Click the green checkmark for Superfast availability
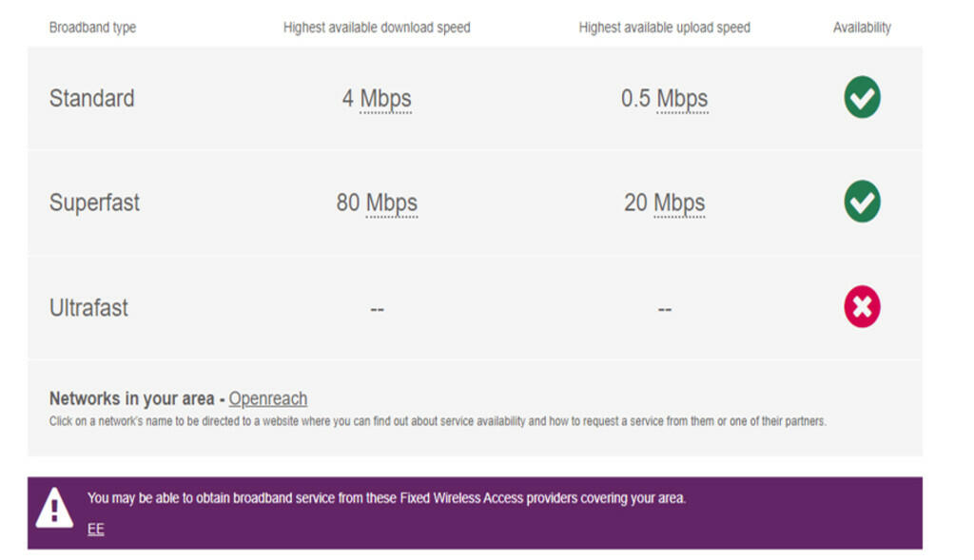Image resolution: width=974 pixels, height=560 pixels. pos(862,202)
